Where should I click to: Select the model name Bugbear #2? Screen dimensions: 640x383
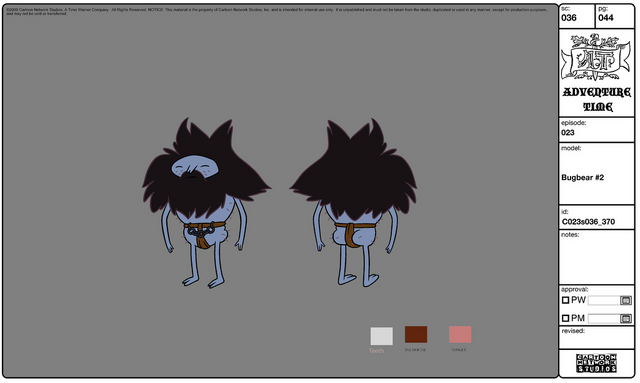pos(582,178)
